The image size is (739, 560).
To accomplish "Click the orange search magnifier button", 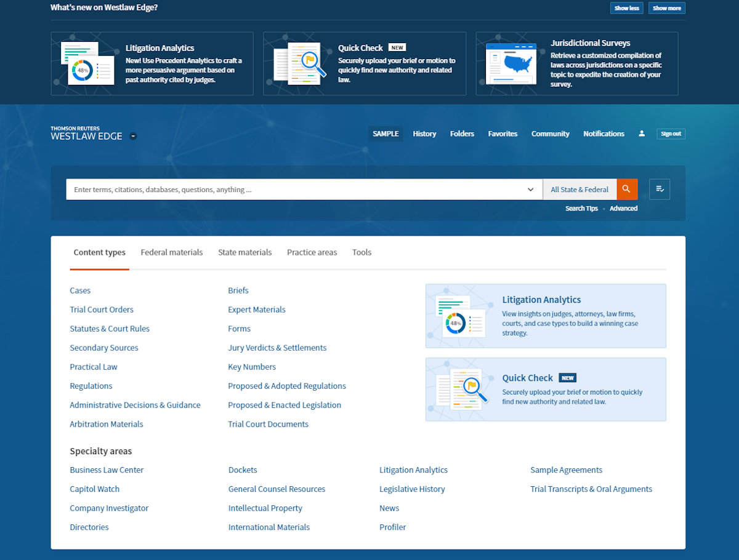I will click(x=626, y=190).
